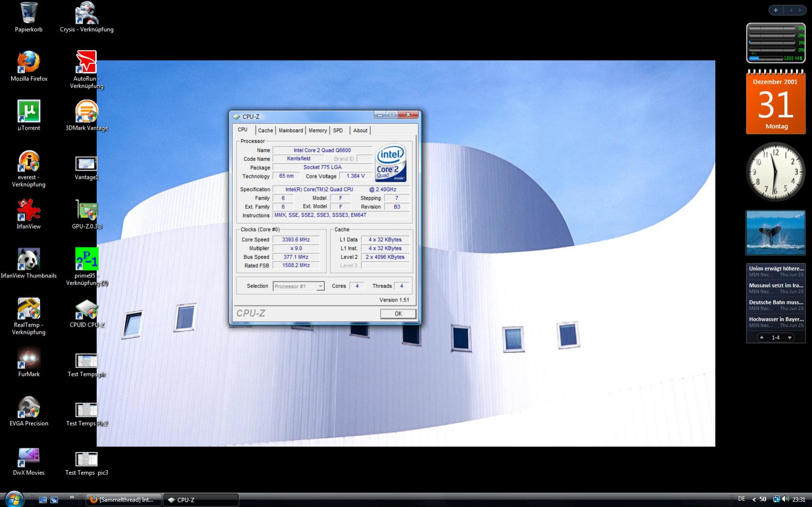Image resolution: width=812 pixels, height=507 pixels.
Task: Click the Code Name value 'Kentsfield'
Action: click(x=298, y=159)
